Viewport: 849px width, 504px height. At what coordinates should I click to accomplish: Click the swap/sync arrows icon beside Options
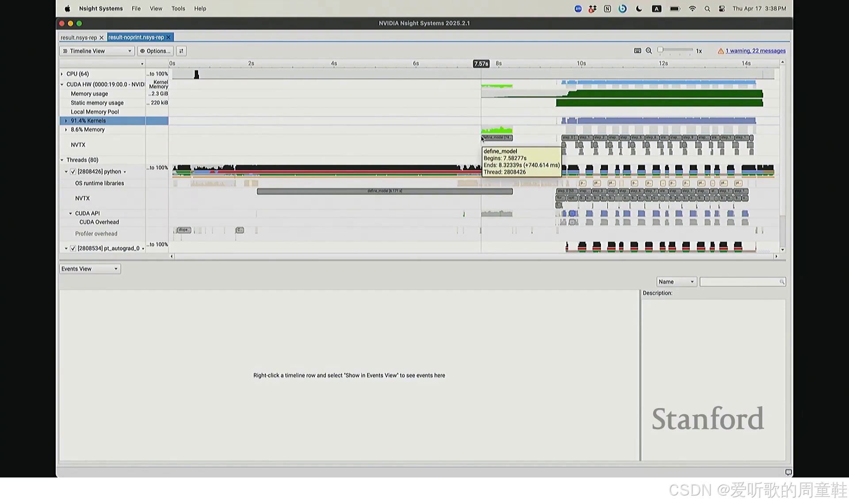point(181,51)
